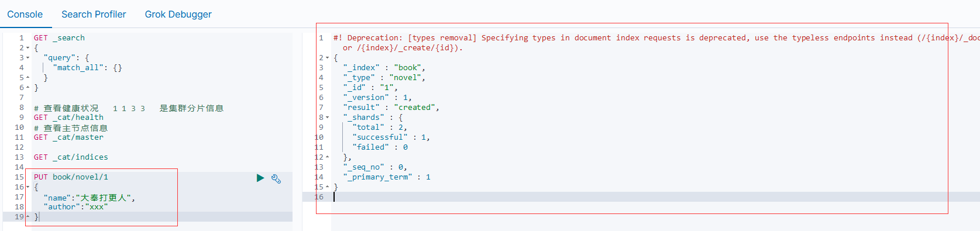The image size is (980, 231).
Task: Click the "_id" : "1" output line
Action: [370, 88]
